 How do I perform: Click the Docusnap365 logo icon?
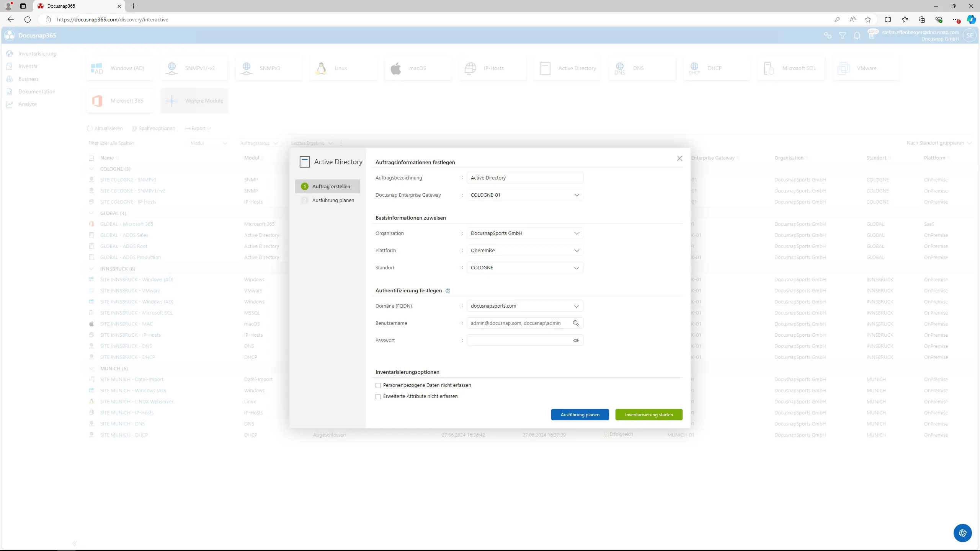point(10,35)
